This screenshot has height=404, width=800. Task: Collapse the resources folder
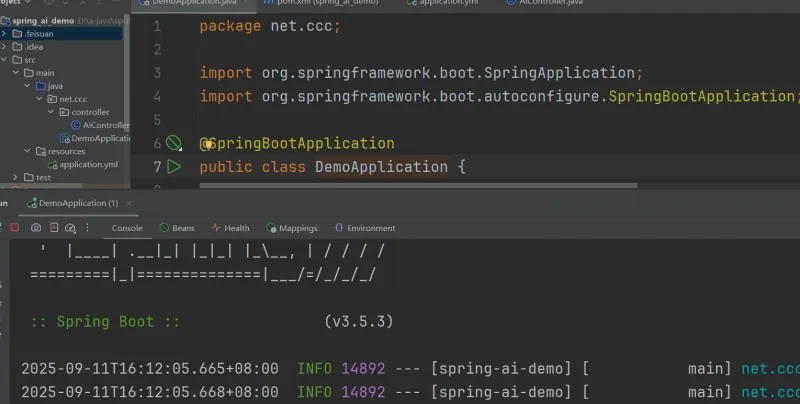[x=28, y=151]
